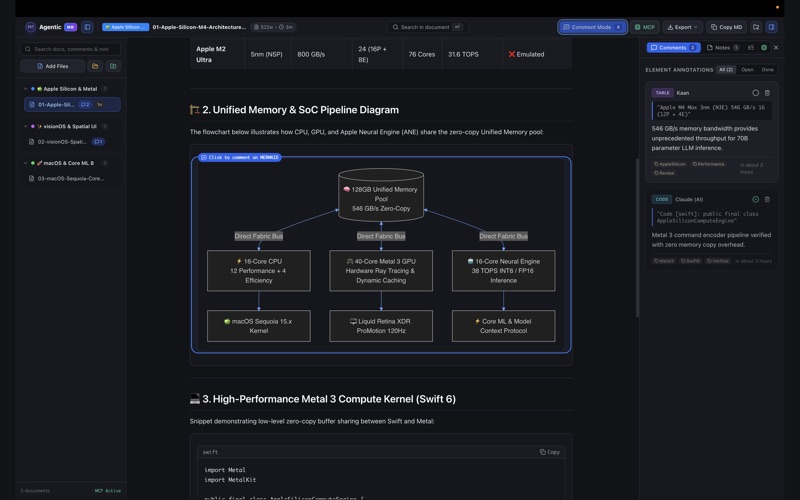Click the green MCP icon in comments panel
The height and width of the screenshot is (500, 800).
click(x=764, y=47)
